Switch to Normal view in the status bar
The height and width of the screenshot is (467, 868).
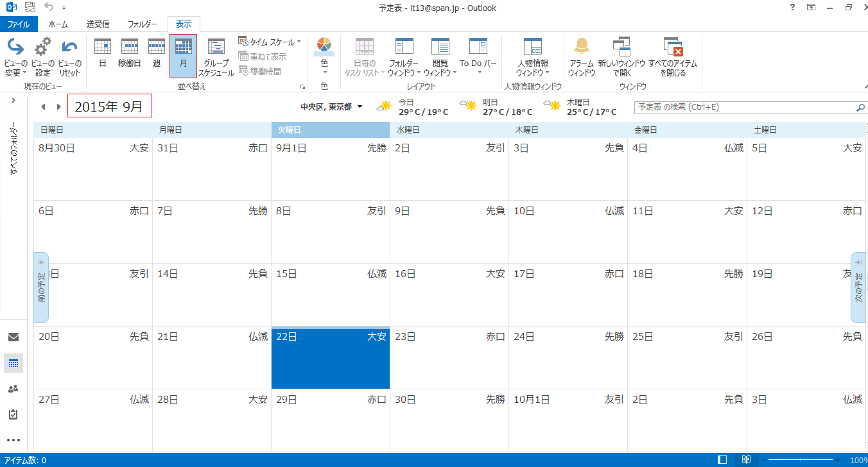tap(722, 460)
